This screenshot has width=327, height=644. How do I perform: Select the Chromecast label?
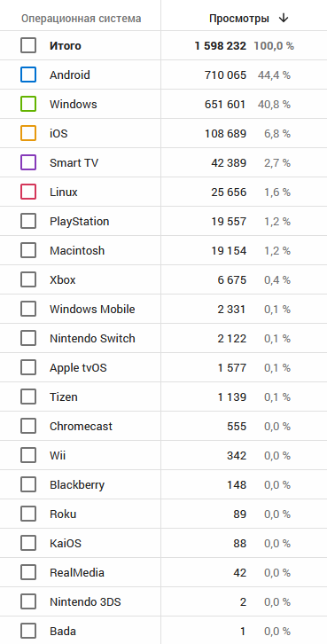81,427
